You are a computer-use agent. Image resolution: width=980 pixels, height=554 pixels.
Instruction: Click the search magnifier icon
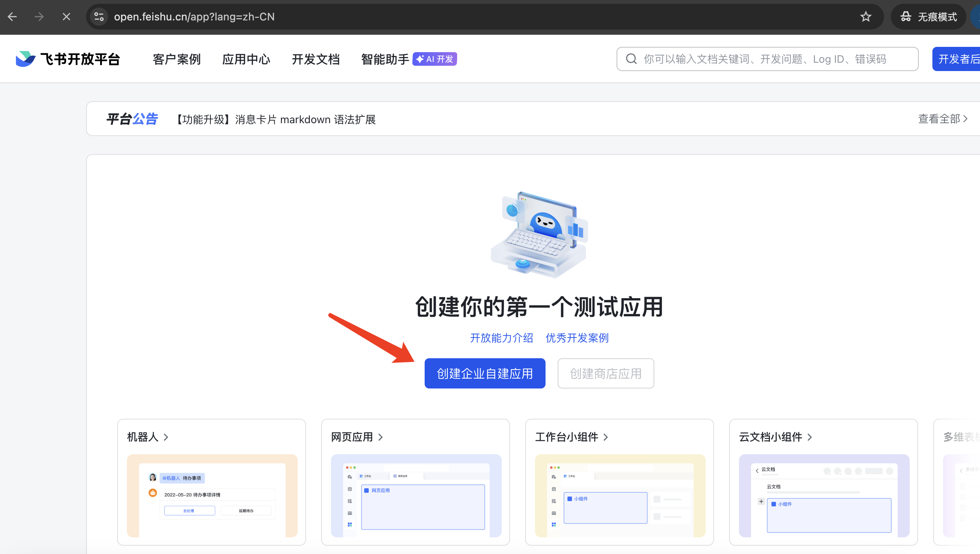click(631, 59)
